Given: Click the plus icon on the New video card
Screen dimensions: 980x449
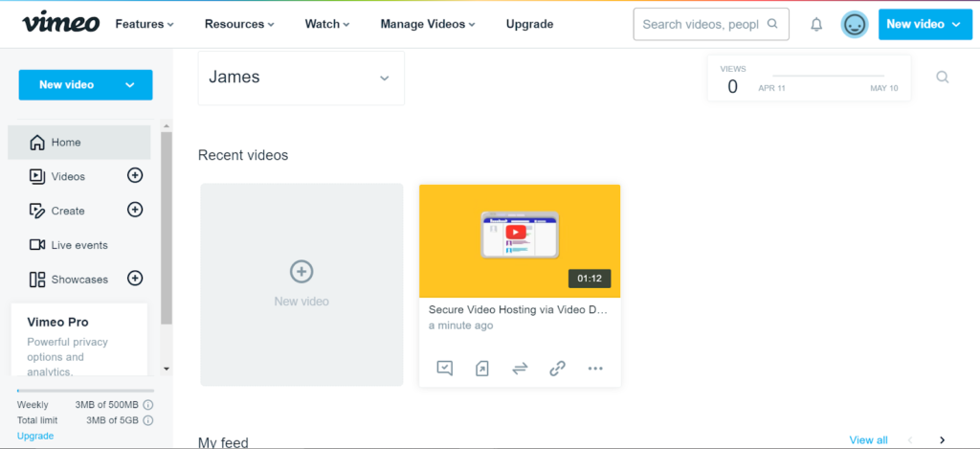Looking at the screenshot, I should (x=301, y=271).
